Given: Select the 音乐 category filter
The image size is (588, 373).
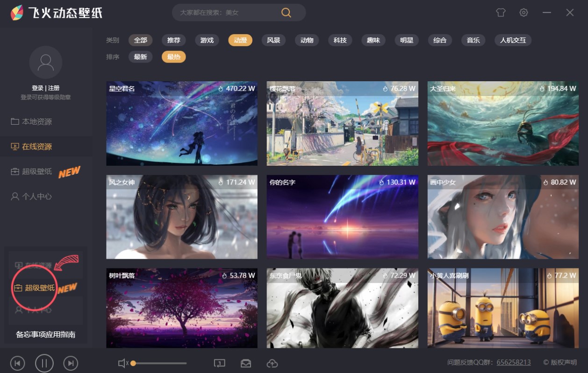Looking at the screenshot, I should (x=473, y=40).
